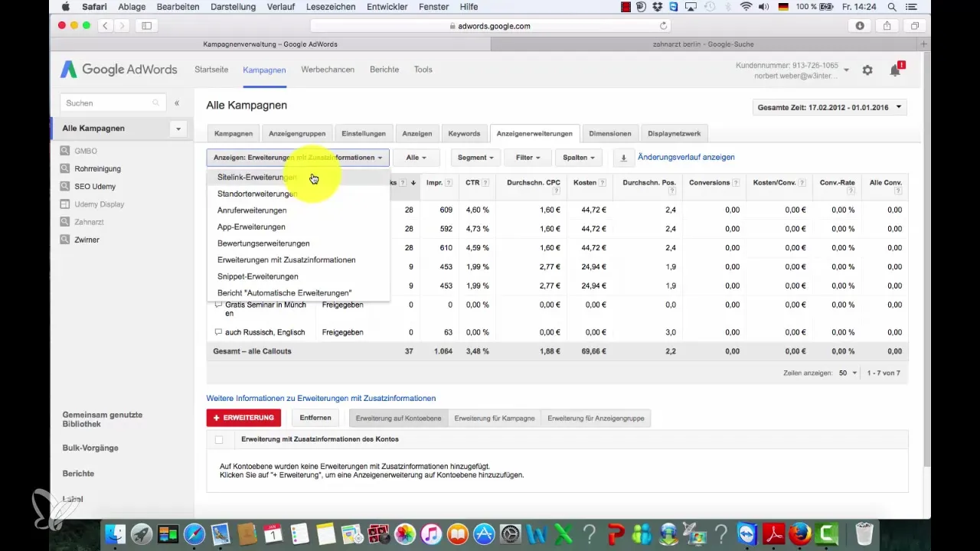Open the Rohrreinigung campaign in the sidebar
Viewport: 980px width, 551px height.
(x=97, y=169)
